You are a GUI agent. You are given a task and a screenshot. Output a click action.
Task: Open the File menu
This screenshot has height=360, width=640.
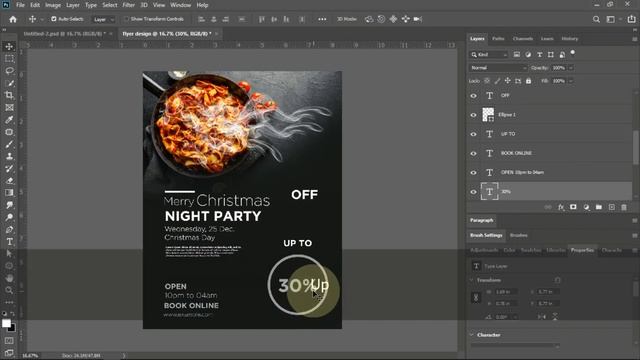coord(20,5)
